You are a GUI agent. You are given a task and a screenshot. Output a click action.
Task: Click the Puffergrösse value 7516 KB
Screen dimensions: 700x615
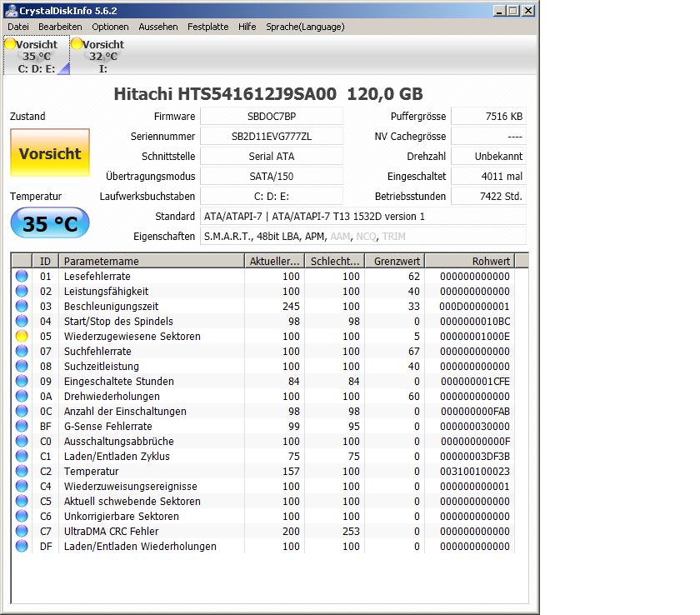pyautogui.click(x=489, y=116)
